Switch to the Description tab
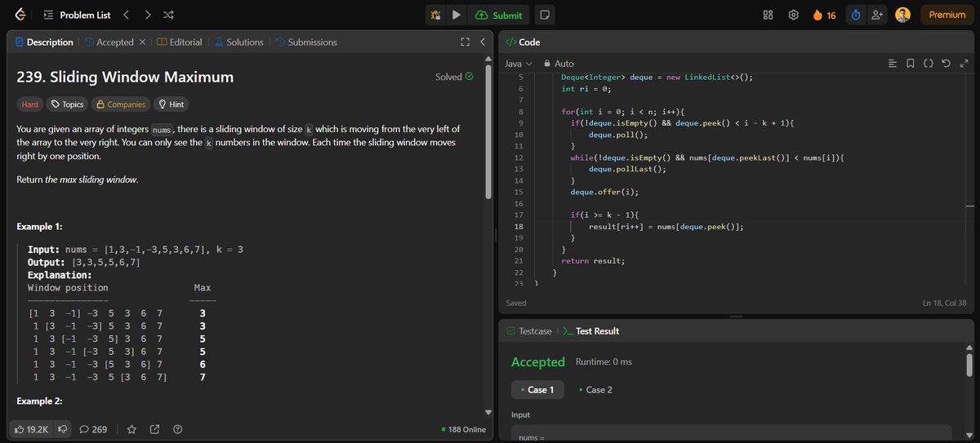 coord(44,42)
